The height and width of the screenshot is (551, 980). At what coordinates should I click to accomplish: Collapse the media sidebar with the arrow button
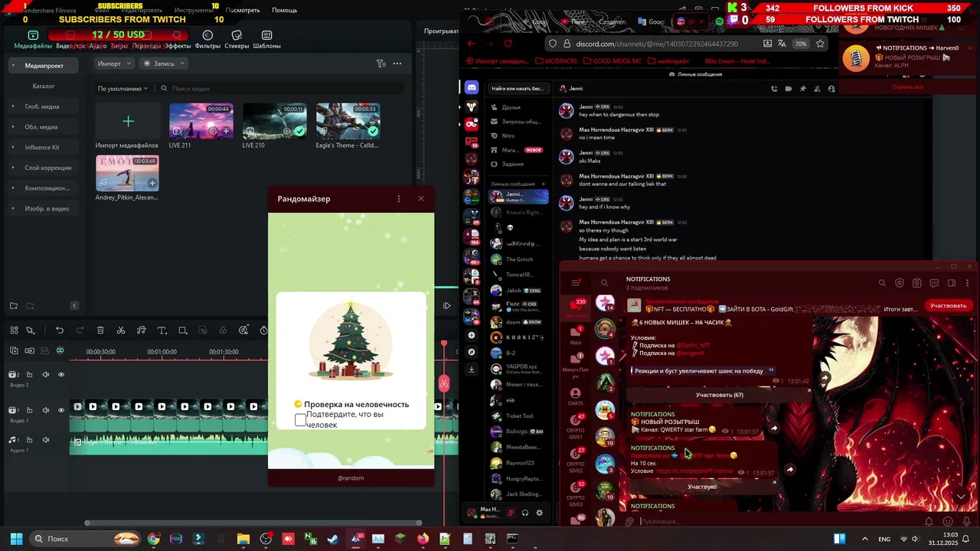(74, 306)
